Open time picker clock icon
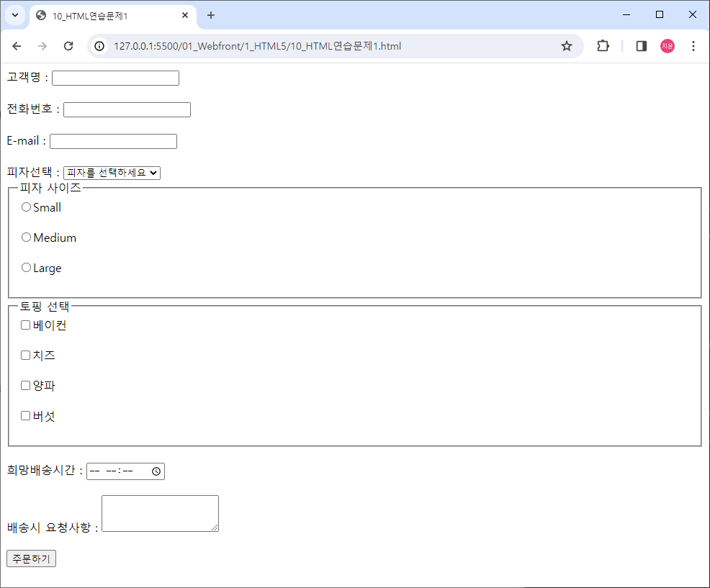Image resolution: width=710 pixels, height=588 pixels. click(x=156, y=471)
